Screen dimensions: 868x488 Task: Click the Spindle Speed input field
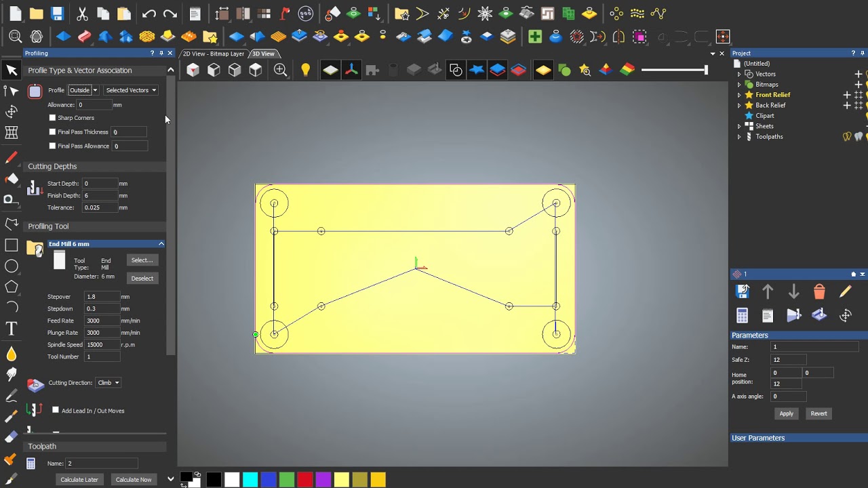pos(102,345)
